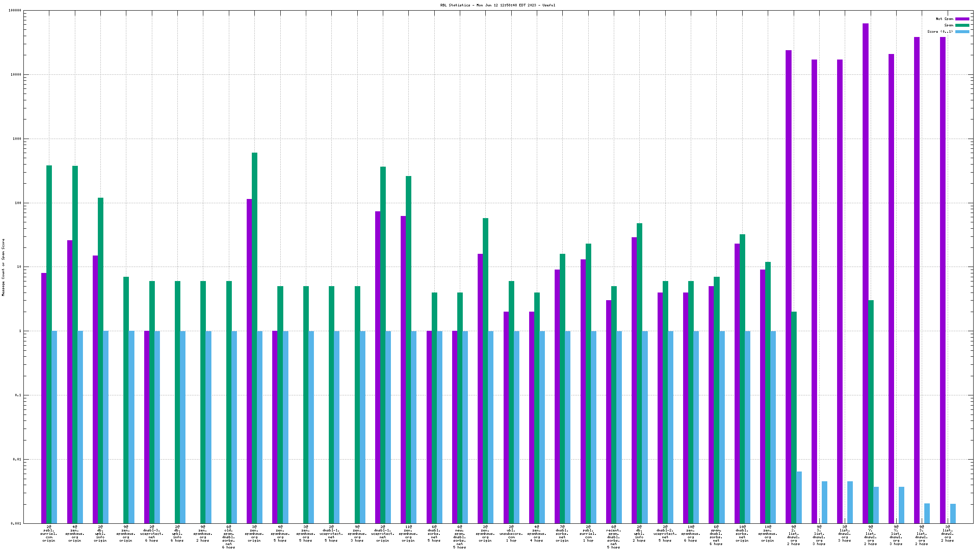
Task: Click the psbl.surriel.com 1 hop label
Action: (x=588, y=534)
